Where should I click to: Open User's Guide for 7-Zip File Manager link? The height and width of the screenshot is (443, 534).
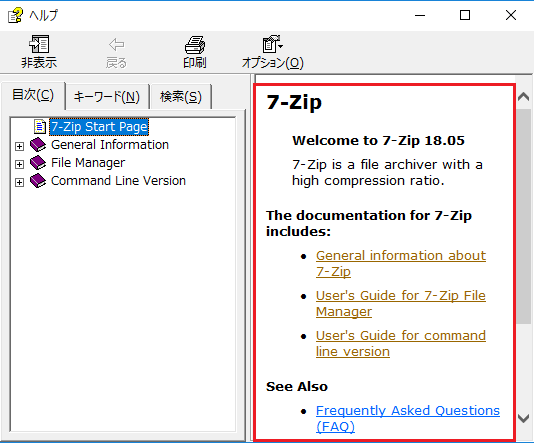point(400,303)
